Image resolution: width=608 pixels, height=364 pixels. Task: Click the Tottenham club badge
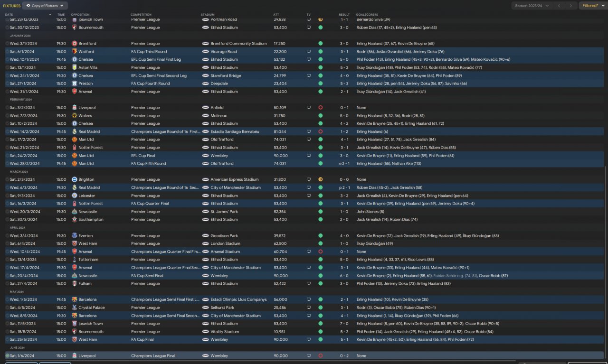[x=75, y=260]
